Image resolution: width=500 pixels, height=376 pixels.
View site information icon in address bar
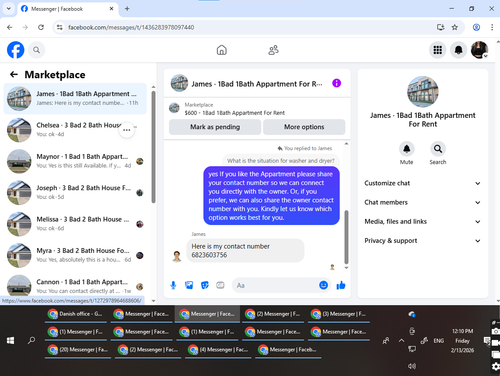[x=60, y=27]
